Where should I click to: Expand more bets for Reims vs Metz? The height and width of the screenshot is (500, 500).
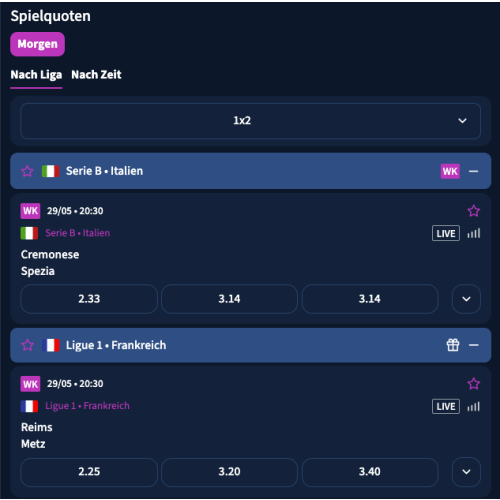pos(466,472)
